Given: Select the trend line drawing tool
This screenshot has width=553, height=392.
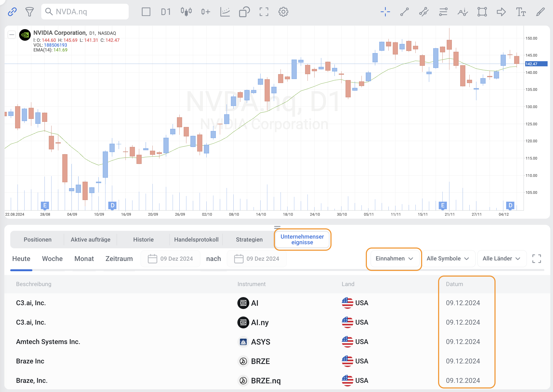Looking at the screenshot, I should click(x=404, y=12).
